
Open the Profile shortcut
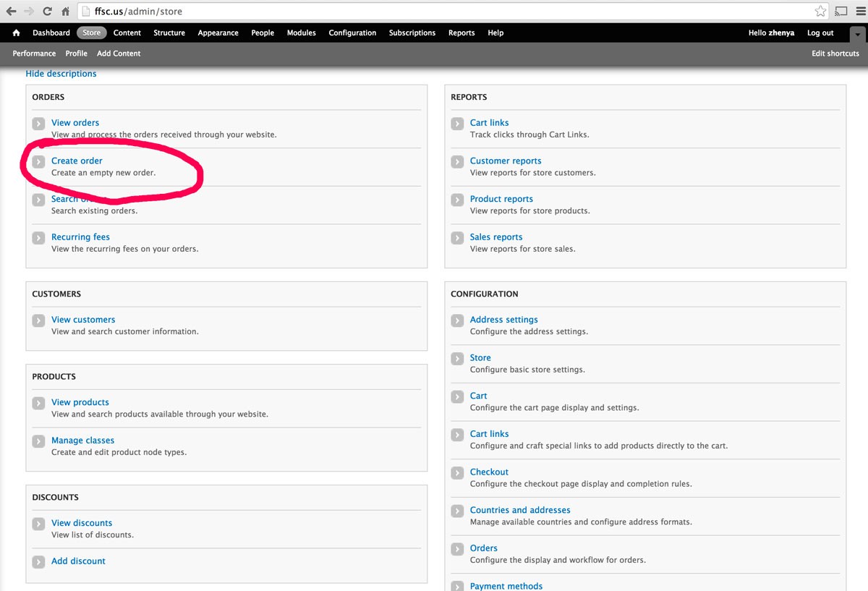coord(77,54)
